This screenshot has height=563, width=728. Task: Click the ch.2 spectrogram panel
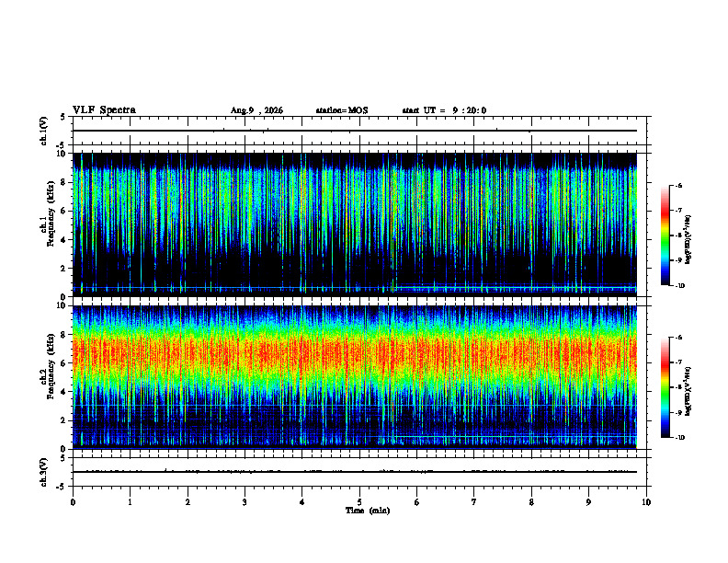point(355,377)
